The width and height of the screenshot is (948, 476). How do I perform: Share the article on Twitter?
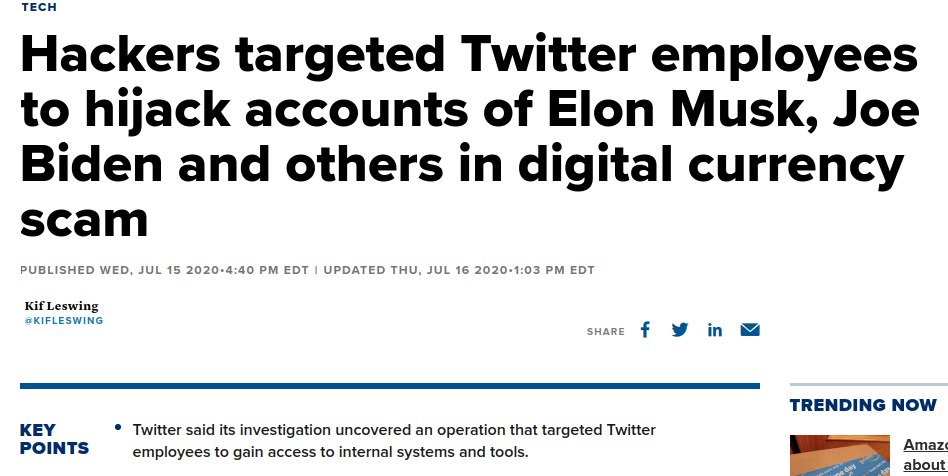click(680, 330)
